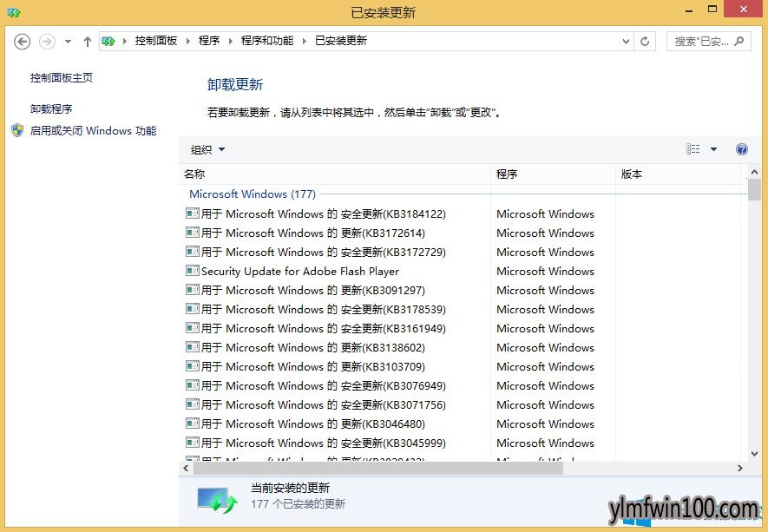Viewport: 768px width, 532px height.
Task: Click the shield icon beside Windows 功能
Action: [x=17, y=130]
